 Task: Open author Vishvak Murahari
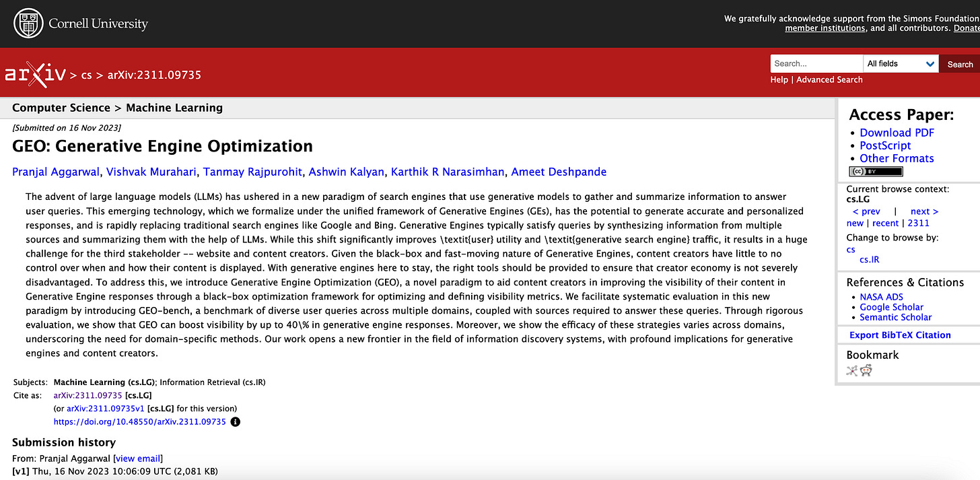tap(151, 172)
